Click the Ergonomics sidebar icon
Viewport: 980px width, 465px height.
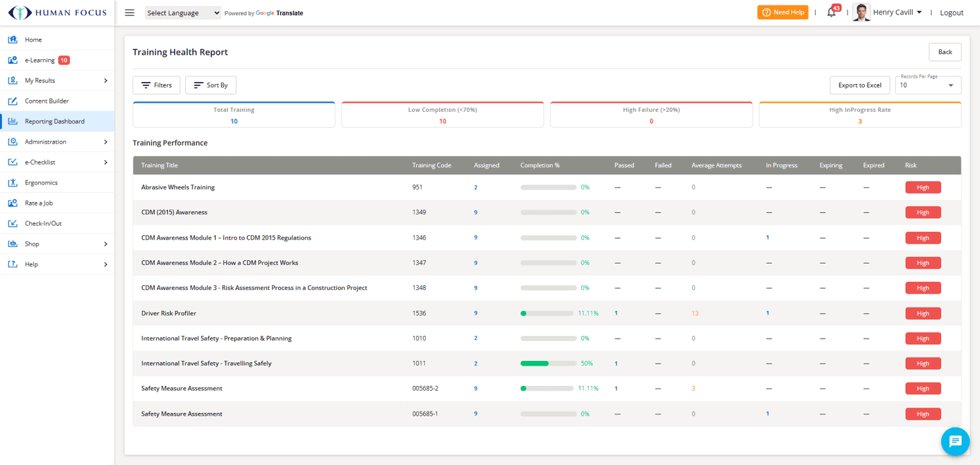(x=12, y=183)
